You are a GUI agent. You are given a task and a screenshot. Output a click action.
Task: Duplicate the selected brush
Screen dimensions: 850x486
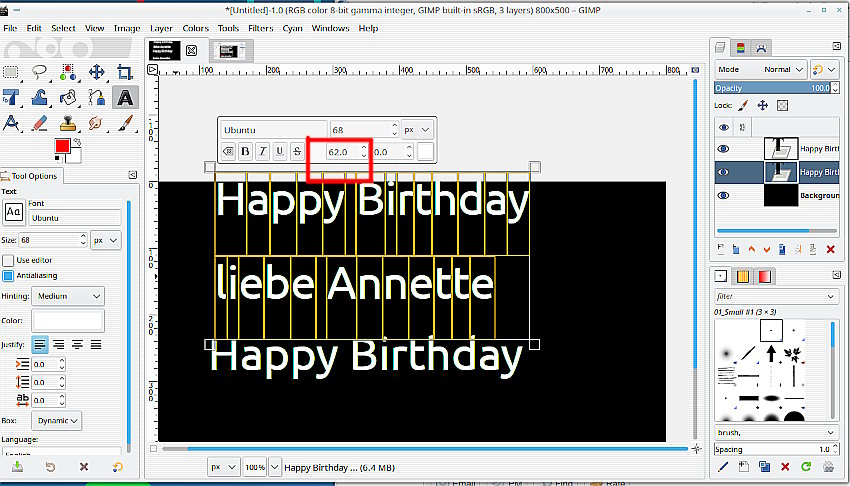764,466
